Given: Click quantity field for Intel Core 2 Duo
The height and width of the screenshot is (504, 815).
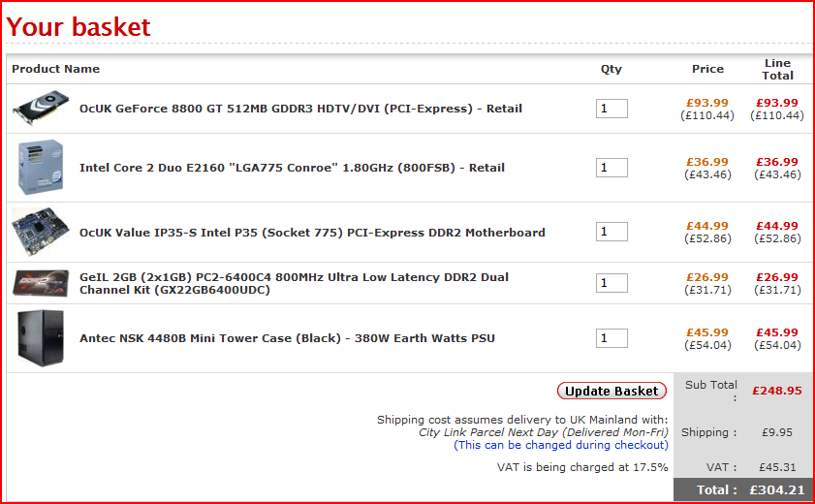Looking at the screenshot, I should tap(611, 168).
